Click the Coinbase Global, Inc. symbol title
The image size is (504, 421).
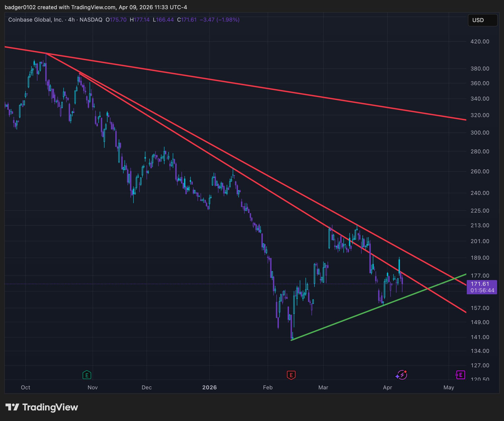click(x=36, y=20)
